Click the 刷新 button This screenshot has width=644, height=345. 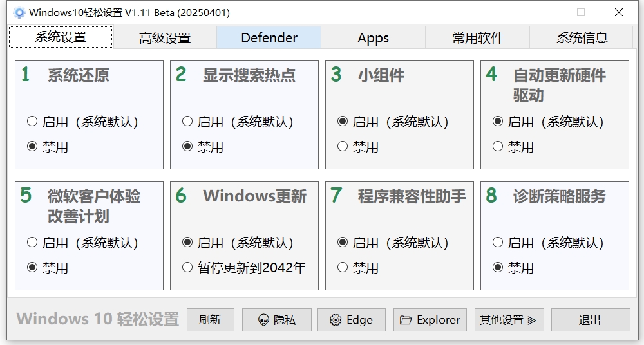pyautogui.click(x=211, y=320)
